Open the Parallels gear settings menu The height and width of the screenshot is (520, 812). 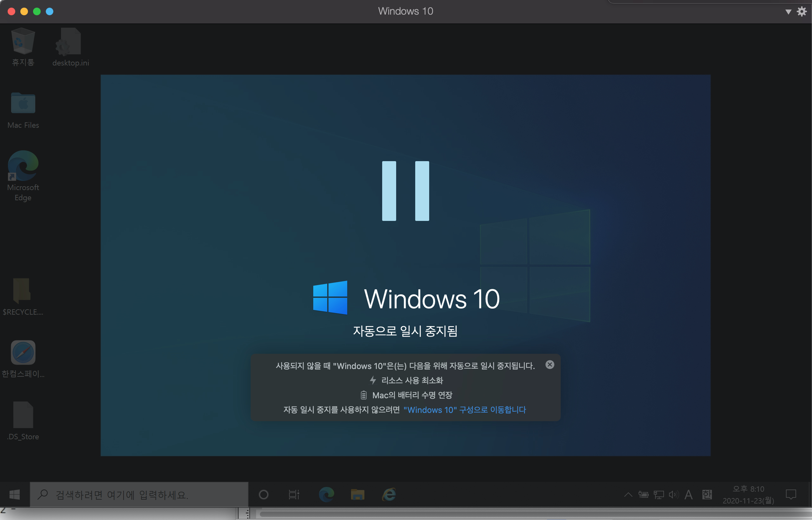click(802, 12)
